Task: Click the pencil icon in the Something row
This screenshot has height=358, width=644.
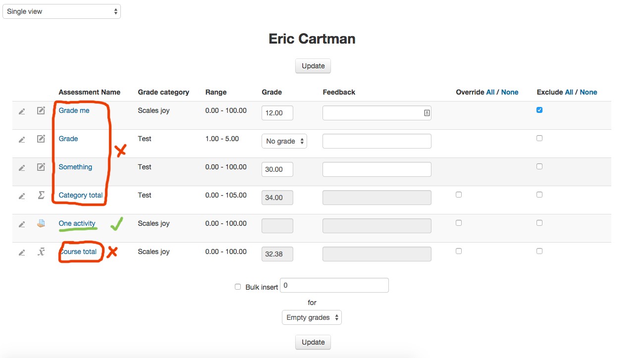Action: (22, 168)
